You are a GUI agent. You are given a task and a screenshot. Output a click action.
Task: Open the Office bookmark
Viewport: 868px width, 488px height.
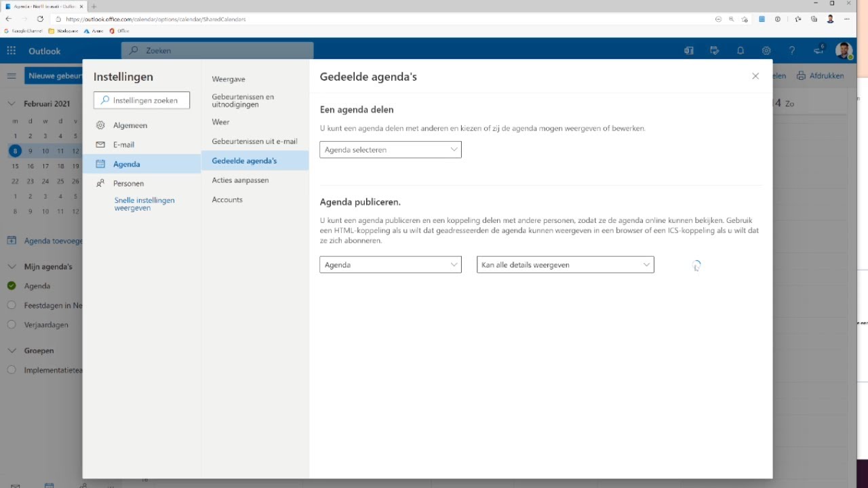[x=119, y=30]
